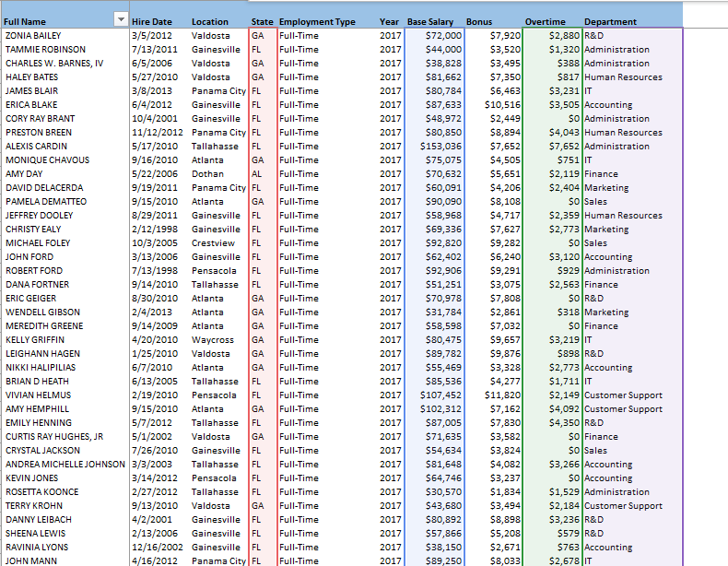728x566 pixels.
Task: Click DANNY LEIBACH name cell
Action: point(39,520)
